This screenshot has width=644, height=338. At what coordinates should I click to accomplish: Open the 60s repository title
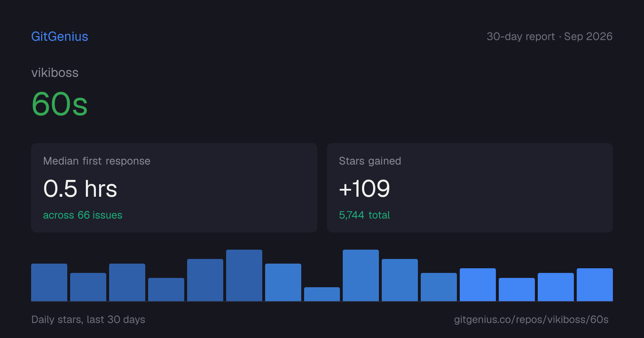click(x=60, y=104)
